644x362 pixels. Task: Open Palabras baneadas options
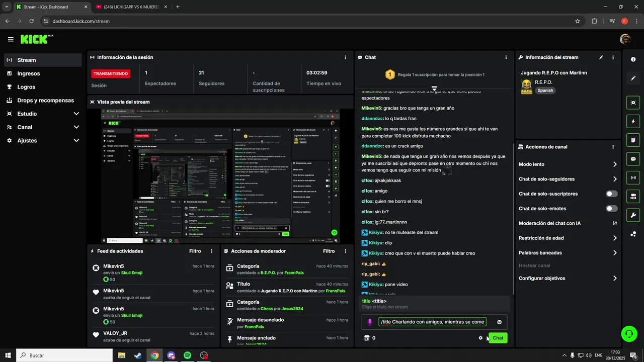[568, 253]
